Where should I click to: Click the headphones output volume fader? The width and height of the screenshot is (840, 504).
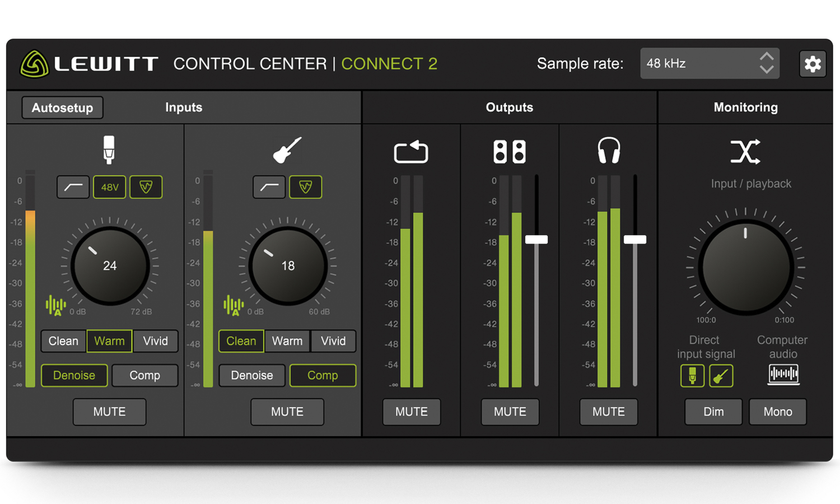tap(635, 240)
